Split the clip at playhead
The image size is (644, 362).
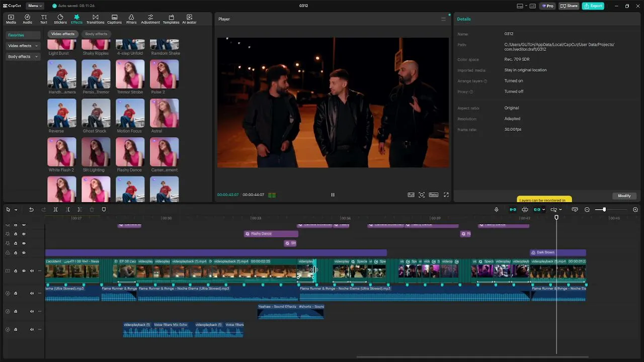(55, 210)
